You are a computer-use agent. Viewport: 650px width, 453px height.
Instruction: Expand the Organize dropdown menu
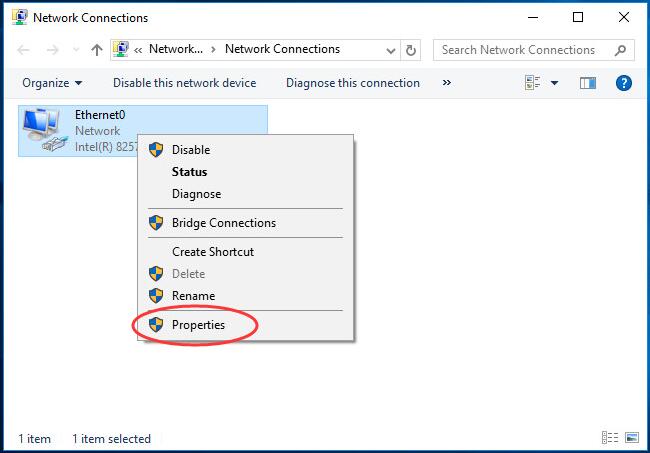52,83
